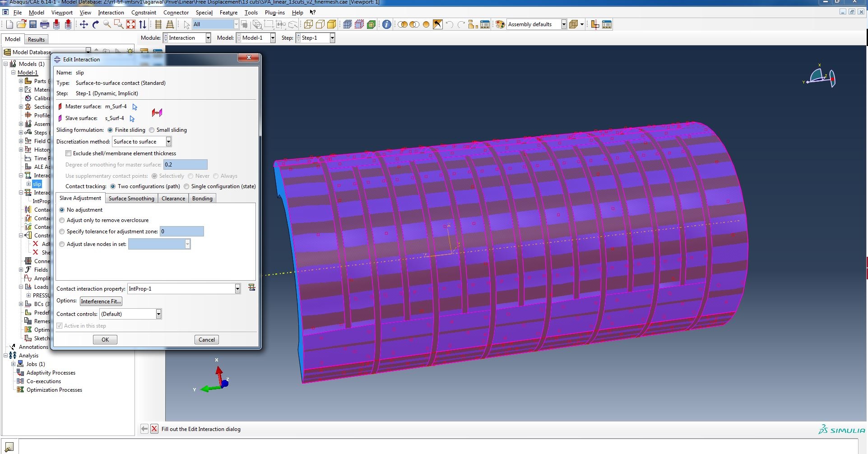Click the Undo arrow icon
The image size is (868, 454).
pyautogui.click(x=450, y=24)
